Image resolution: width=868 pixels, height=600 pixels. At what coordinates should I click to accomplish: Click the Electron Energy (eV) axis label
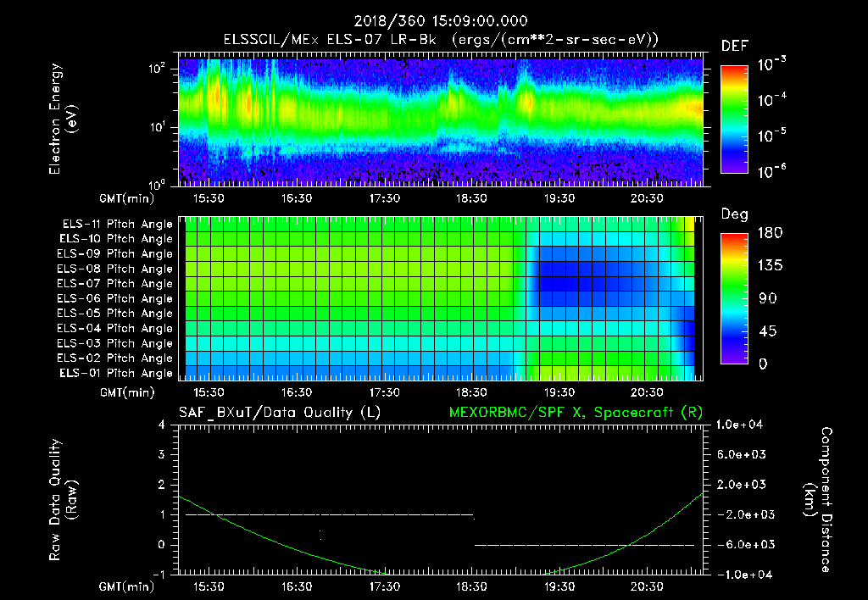pyautogui.click(x=63, y=119)
